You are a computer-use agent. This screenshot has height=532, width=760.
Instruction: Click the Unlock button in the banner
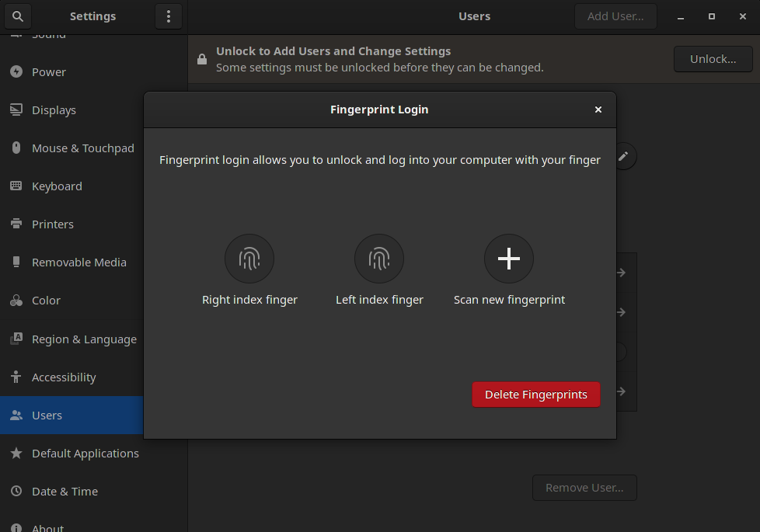(x=713, y=58)
